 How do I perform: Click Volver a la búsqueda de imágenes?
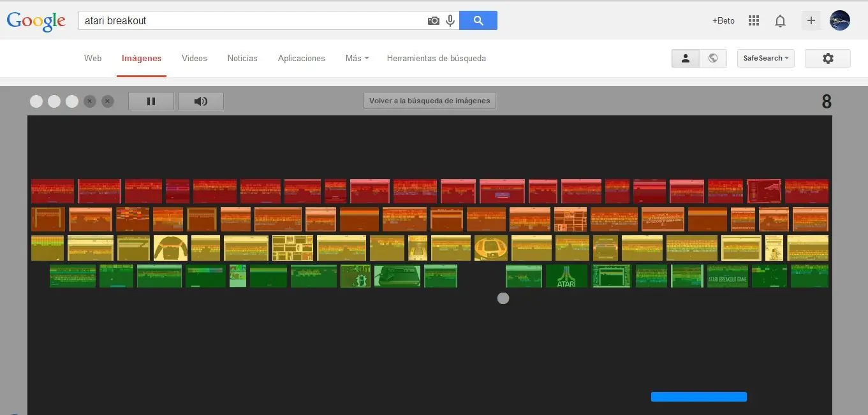pyautogui.click(x=430, y=101)
